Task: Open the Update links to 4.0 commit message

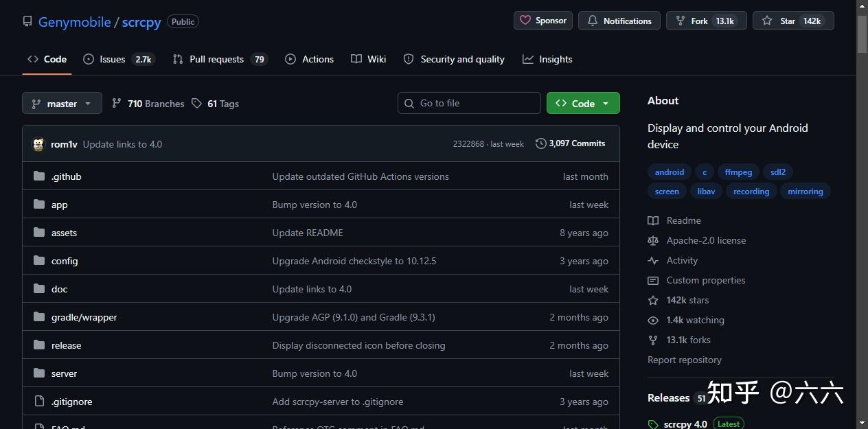Action: point(122,144)
